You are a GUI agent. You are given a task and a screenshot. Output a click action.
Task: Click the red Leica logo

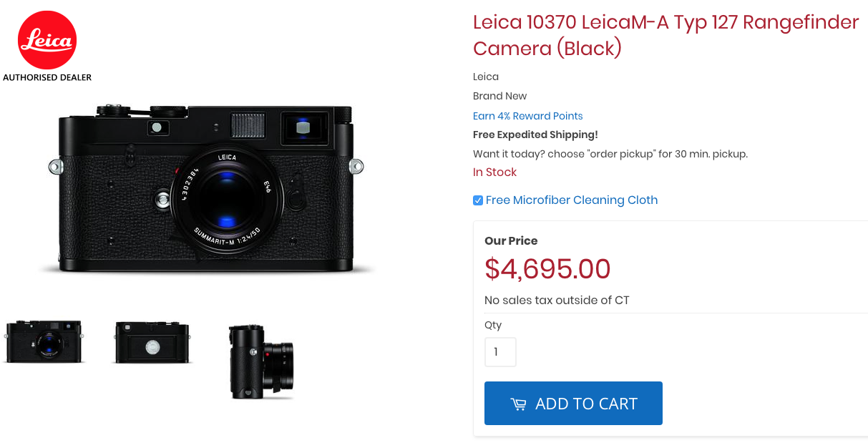tap(47, 40)
